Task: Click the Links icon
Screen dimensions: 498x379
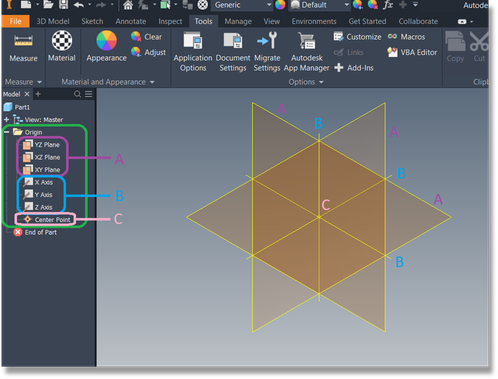Action: pos(338,52)
